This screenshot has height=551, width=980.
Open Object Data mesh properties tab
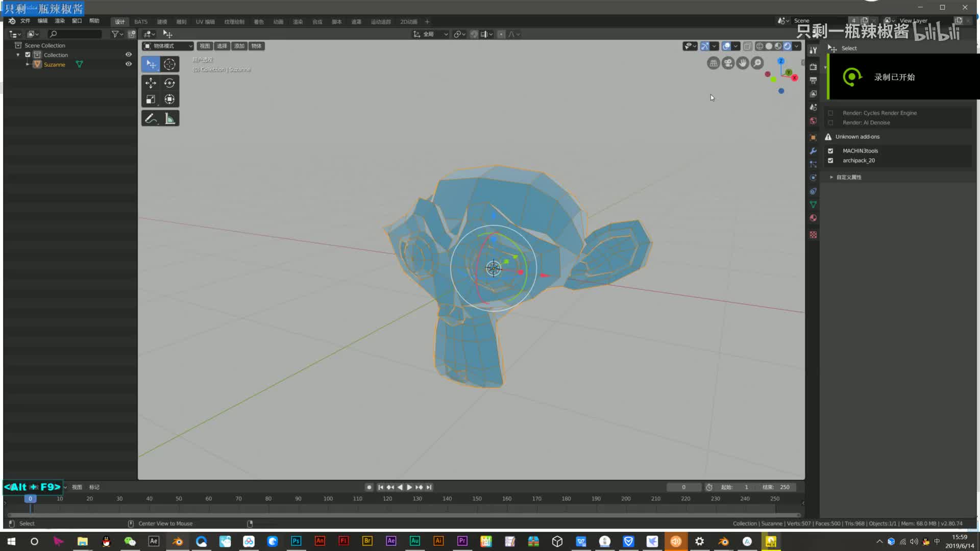(813, 205)
